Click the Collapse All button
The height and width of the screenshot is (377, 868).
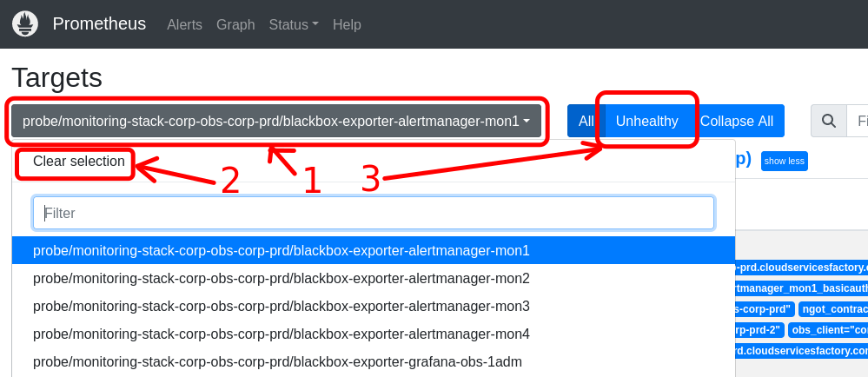pyautogui.click(x=737, y=121)
